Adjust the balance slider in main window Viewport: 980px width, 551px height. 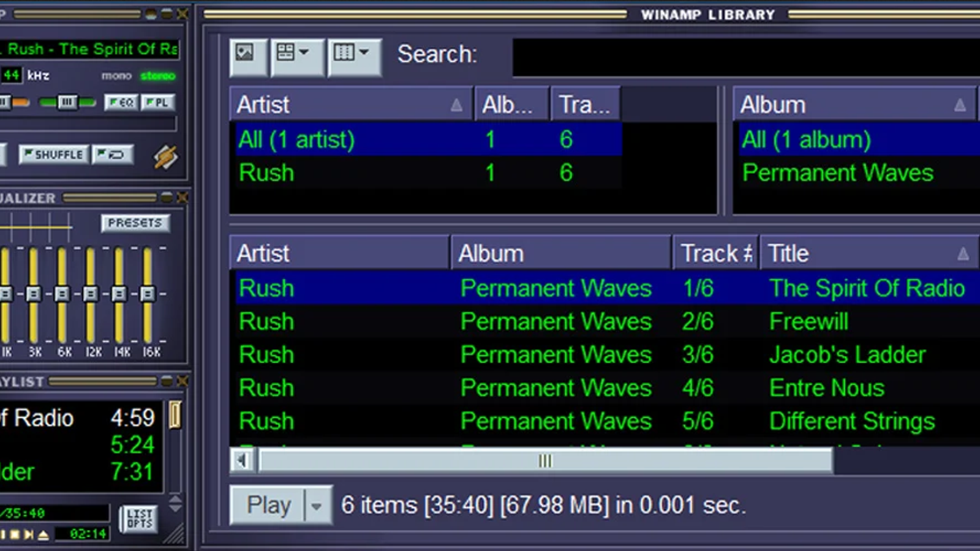click(x=67, y=102)
